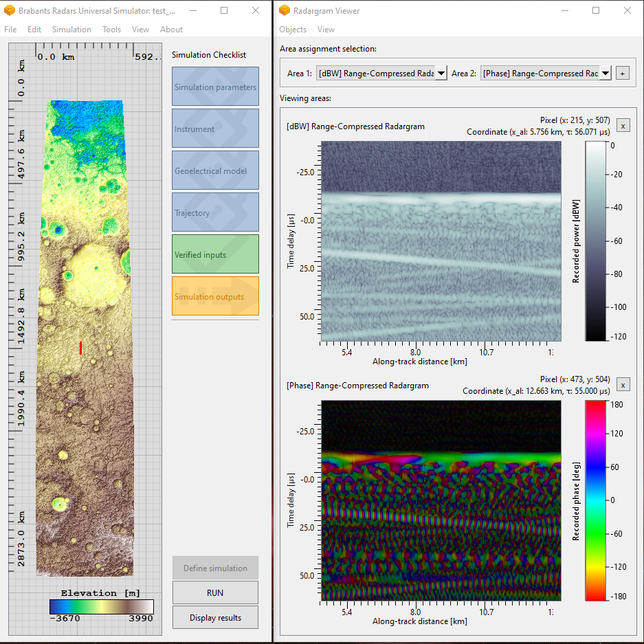Open the Area 2 radargram selection dropdown
This screenshot has height=644, width=644.
tap(604, 72)
